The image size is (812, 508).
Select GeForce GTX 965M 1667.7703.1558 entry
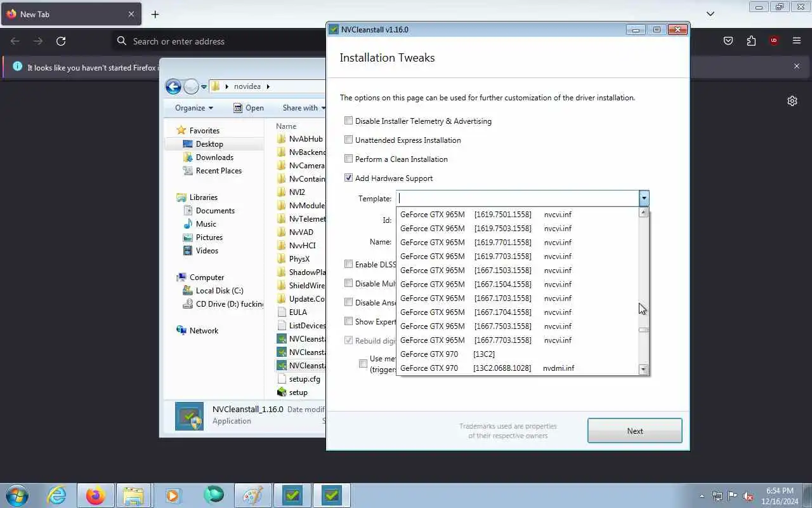[518, 340]
